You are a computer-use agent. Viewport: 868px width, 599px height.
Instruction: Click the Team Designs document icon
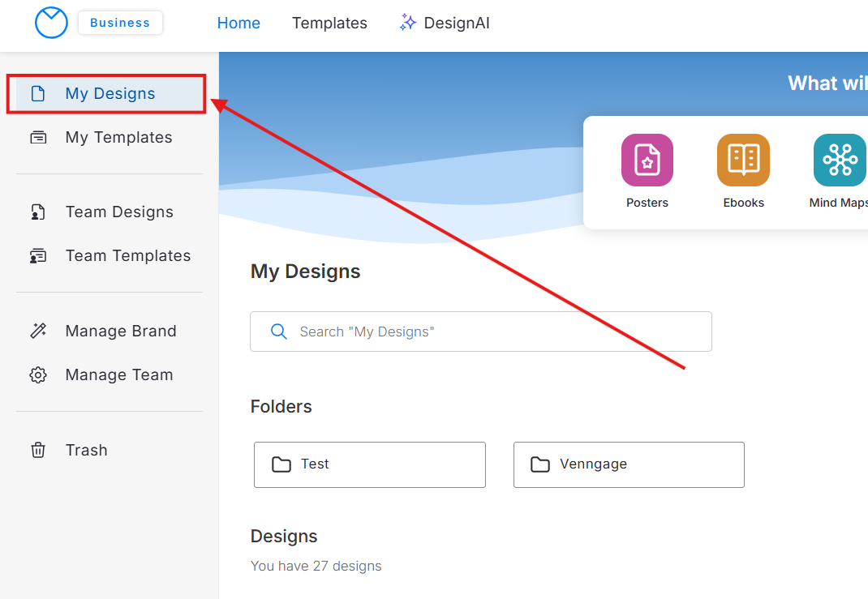[x=38, y=212]
